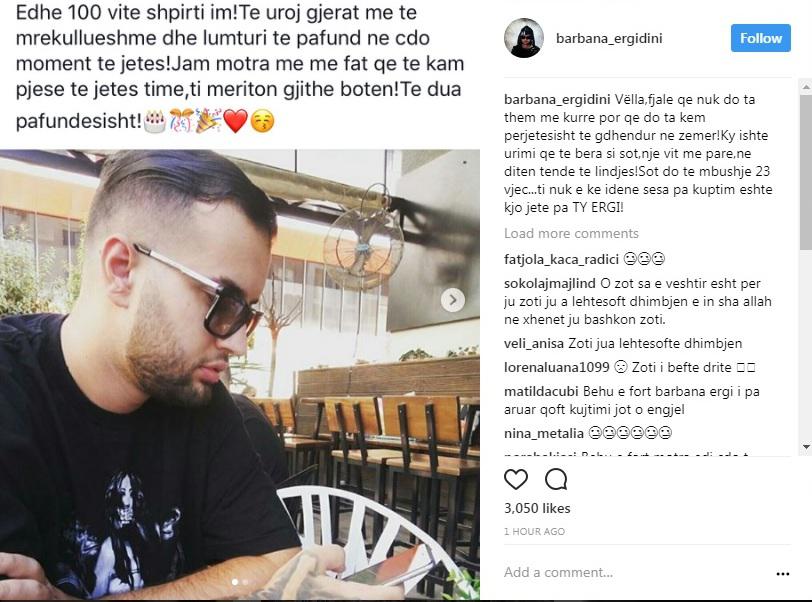View the 3,050 likes list
This screenshot has width=812, height=602.
(537, 508)
